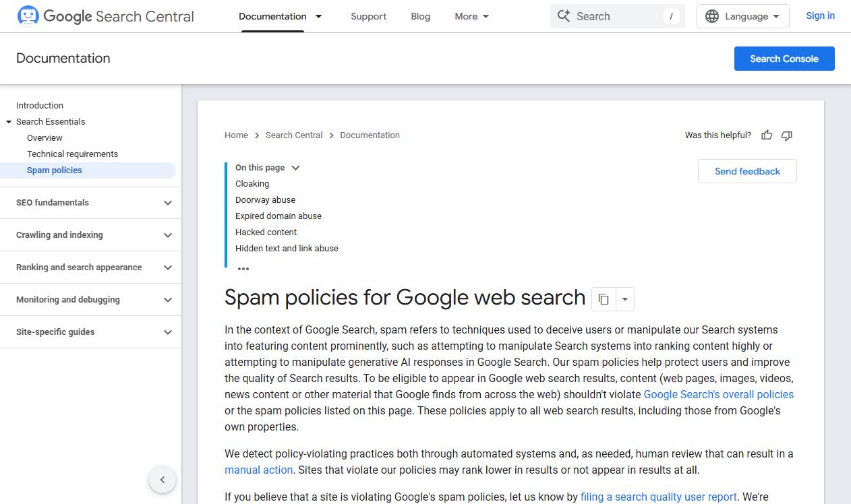Jump to the Cloaking section

click(252, 184)
